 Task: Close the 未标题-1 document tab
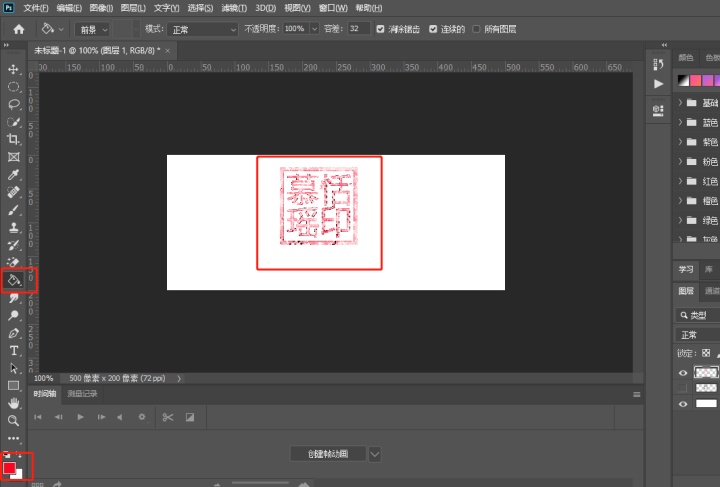coord(168,50)
